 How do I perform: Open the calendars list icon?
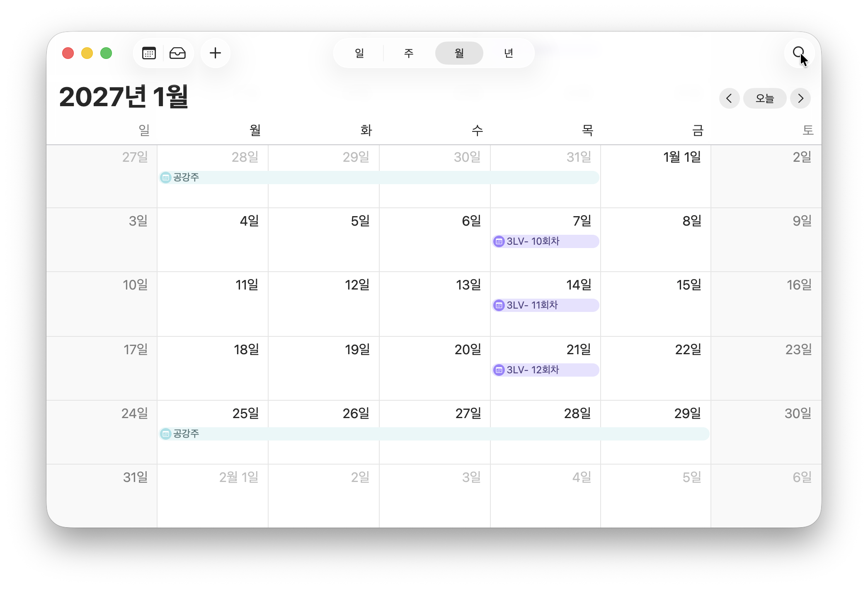[149, 53]
